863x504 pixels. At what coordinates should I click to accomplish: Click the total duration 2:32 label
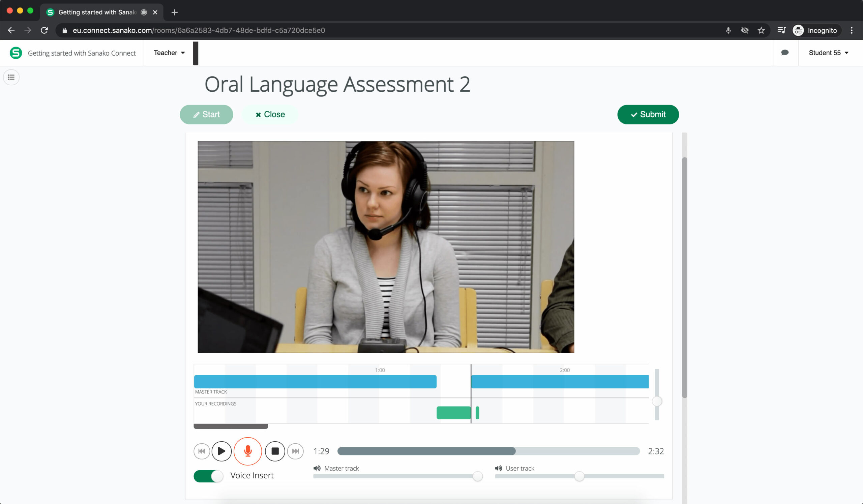click(x=656, y=451)
